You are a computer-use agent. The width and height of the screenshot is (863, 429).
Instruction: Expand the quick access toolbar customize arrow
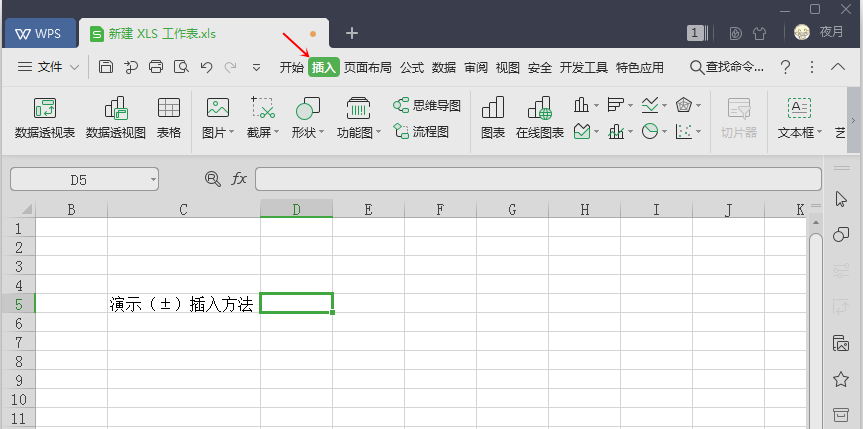tap(256, 68)
